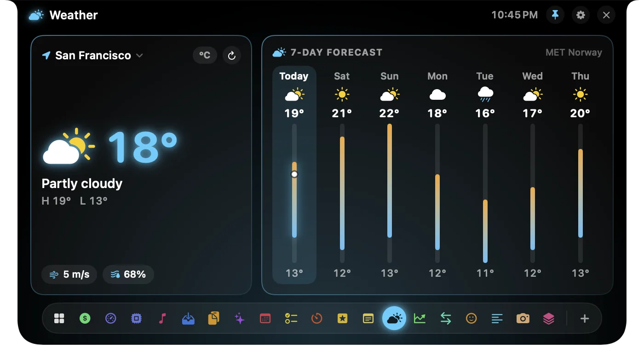The height and width of the screenshot is (354, 644).
Task: Refresh the weather data
Action: (x=232, y=55)
